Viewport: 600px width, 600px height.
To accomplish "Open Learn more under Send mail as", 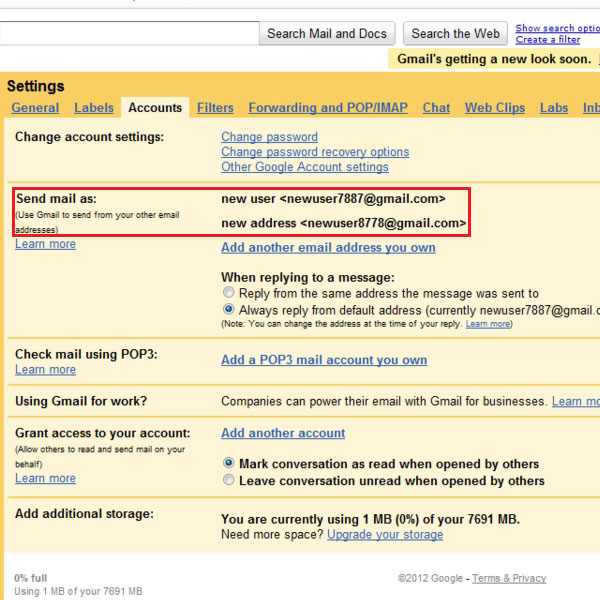I will [46, 244].
